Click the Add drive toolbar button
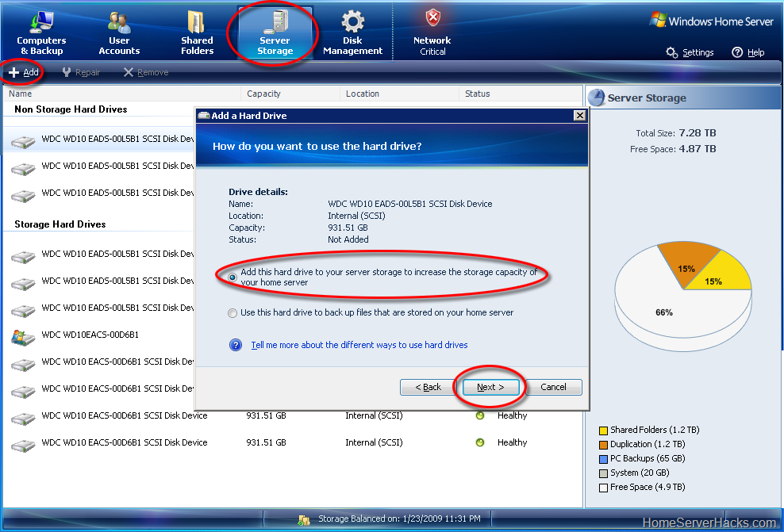Screen dimensions: 784x532 tap(24, 72)
